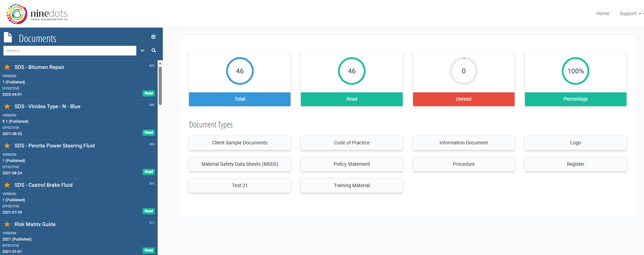Click the star on SDS - Penrite Power Steering Fluid
Image resolution: width=644 pixels, height=255 pixels.
click(x=7, y=146)
